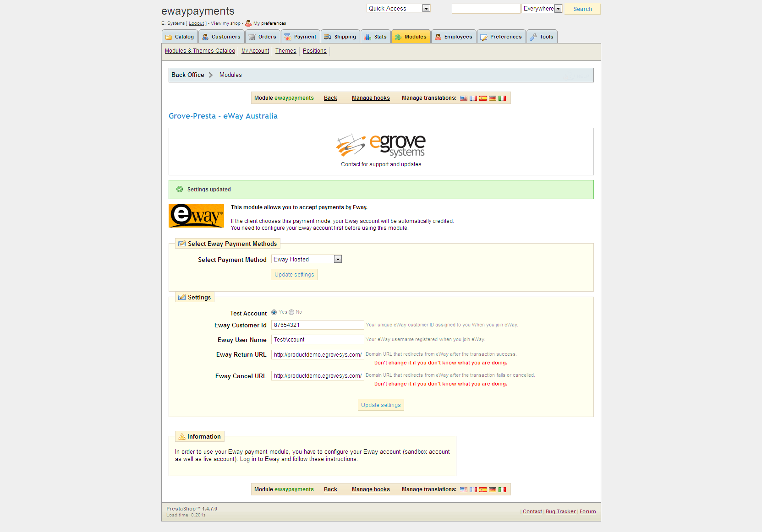Expand the Everywhere search scope dropdown
The image size is (762, 532).
[x=558, y=8]
